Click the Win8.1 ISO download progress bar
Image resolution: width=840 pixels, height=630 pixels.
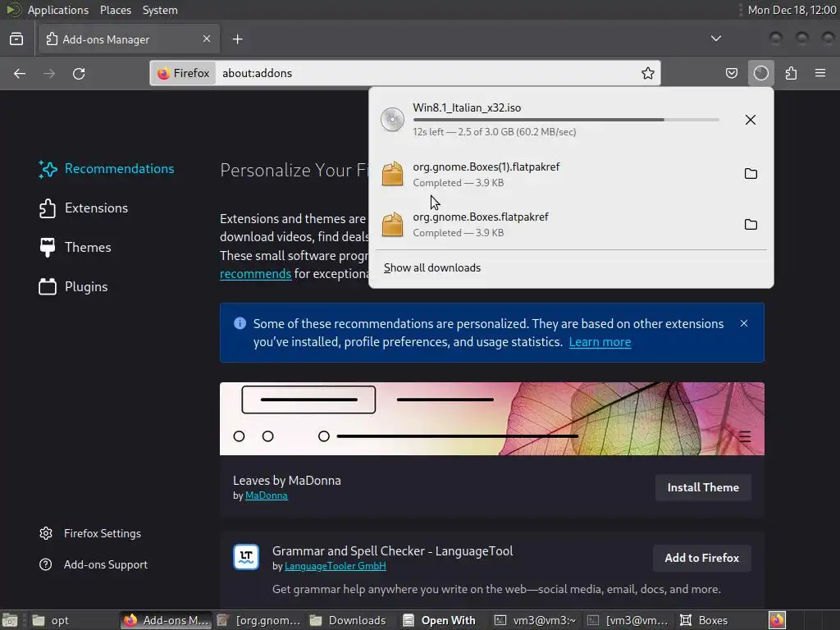566,120
